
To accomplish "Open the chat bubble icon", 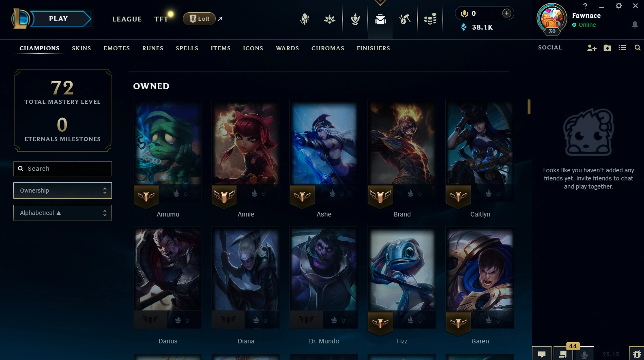I will [x=541, y=354].
